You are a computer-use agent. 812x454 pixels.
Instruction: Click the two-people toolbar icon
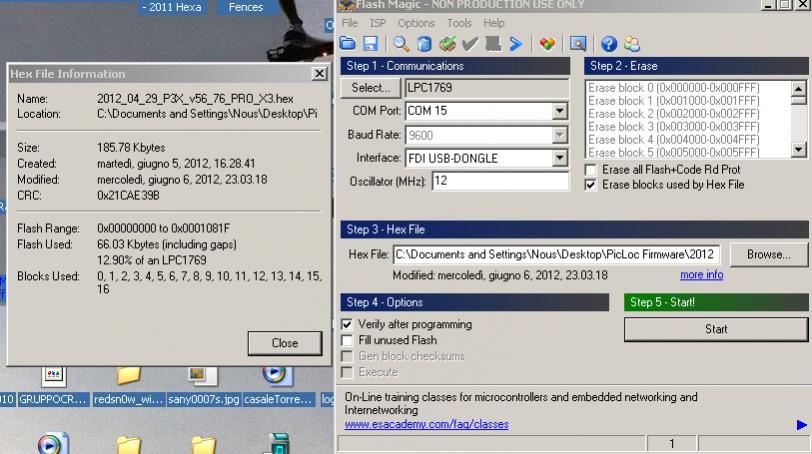(631, 43)
